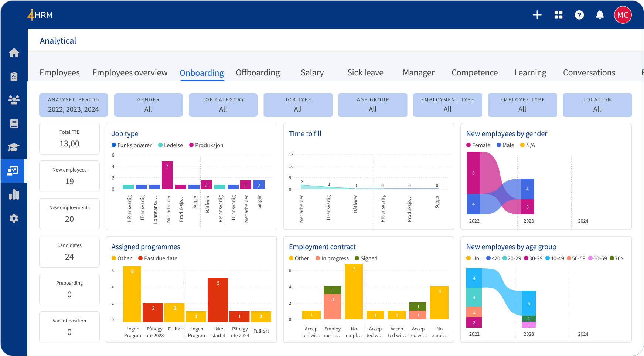Click the plus add icon in header
Screen dimensions: 644x356
537,15
